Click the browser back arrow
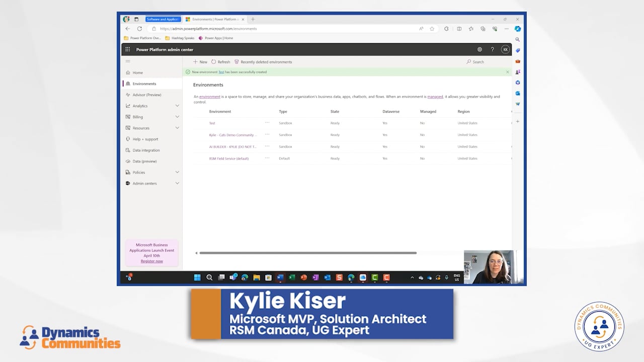 pos(128,29)
